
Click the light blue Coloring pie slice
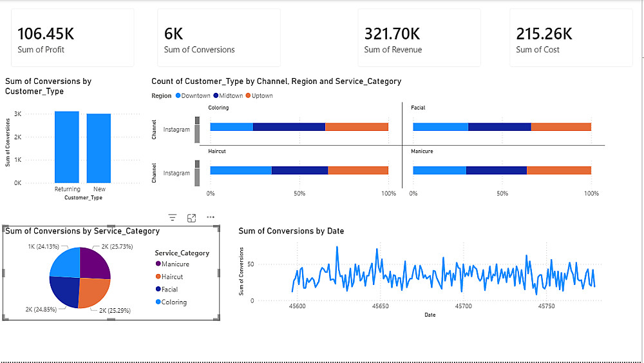point(66,263)
